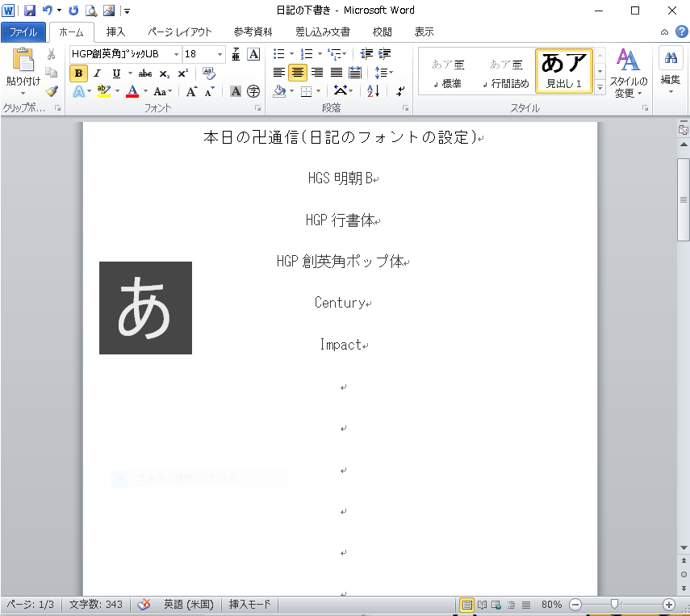The image size is (690, 616).
Task: Click the subscript icon
Action: pos(165,73)
